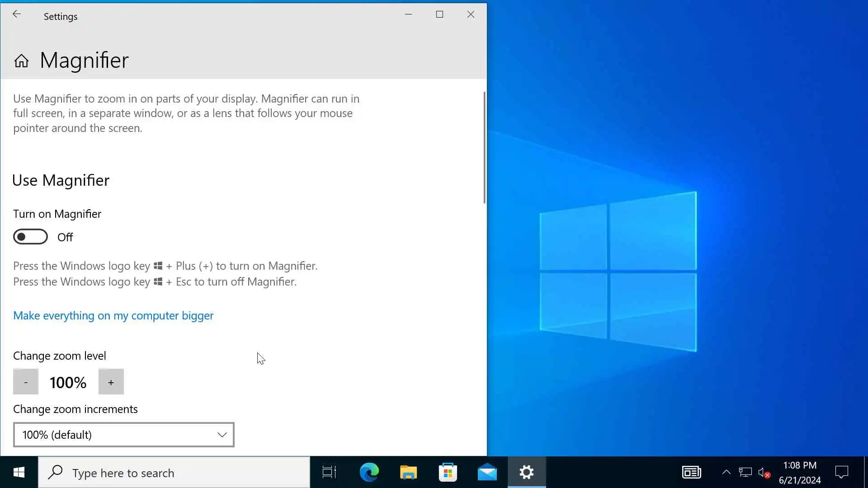Launch Microsoft Edge from the taskbar
868x488 pixels.
click(369, 473)
